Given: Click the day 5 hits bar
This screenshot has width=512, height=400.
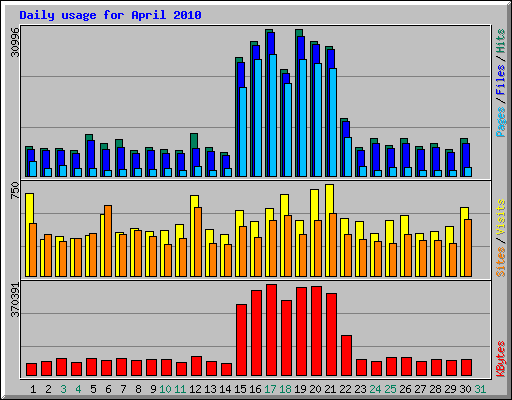Looking at the screenshot, I should 87,156.
